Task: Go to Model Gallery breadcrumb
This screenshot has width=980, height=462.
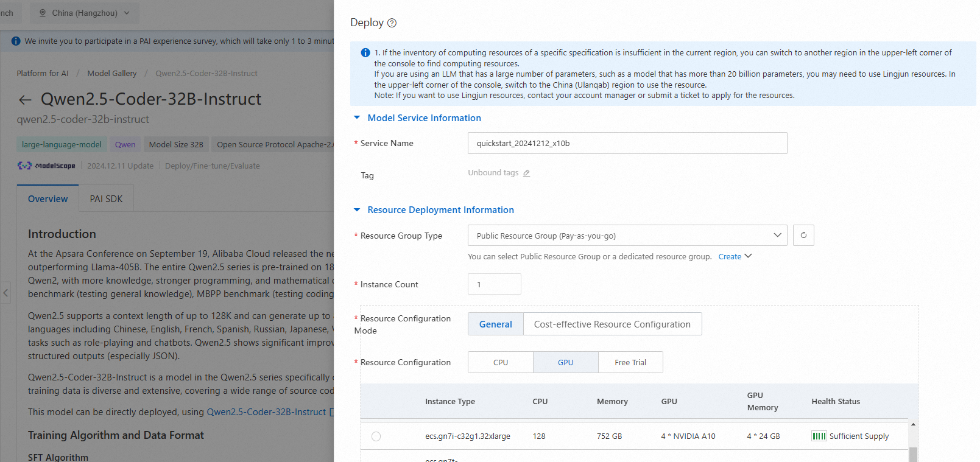Action: 112,74
